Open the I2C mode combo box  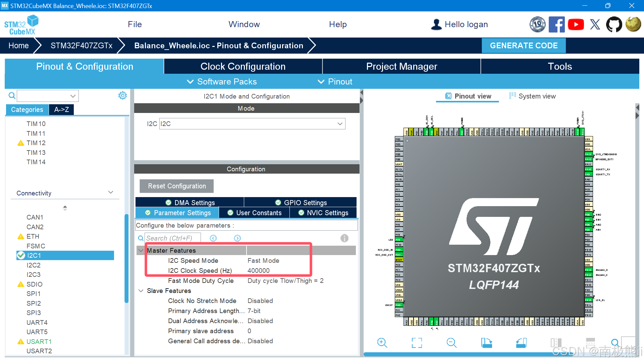[x=252, y=124]
